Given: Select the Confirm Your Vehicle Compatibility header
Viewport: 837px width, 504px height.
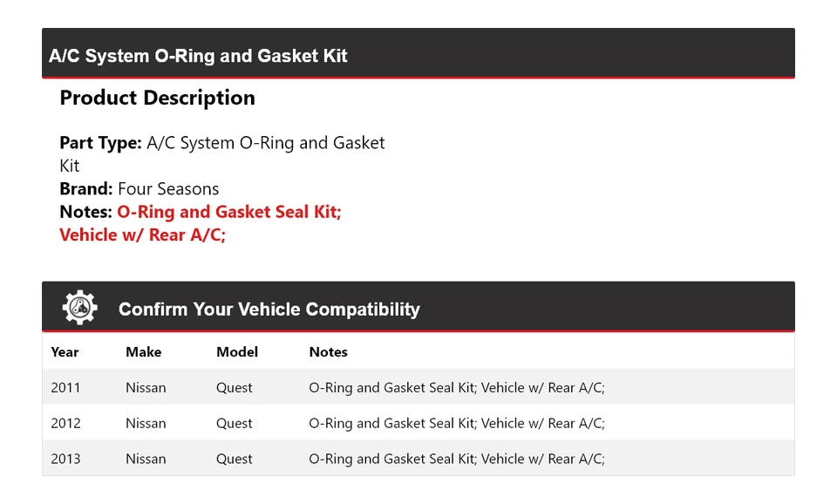Looking at the screenshot, I should [x=269, y=310].
